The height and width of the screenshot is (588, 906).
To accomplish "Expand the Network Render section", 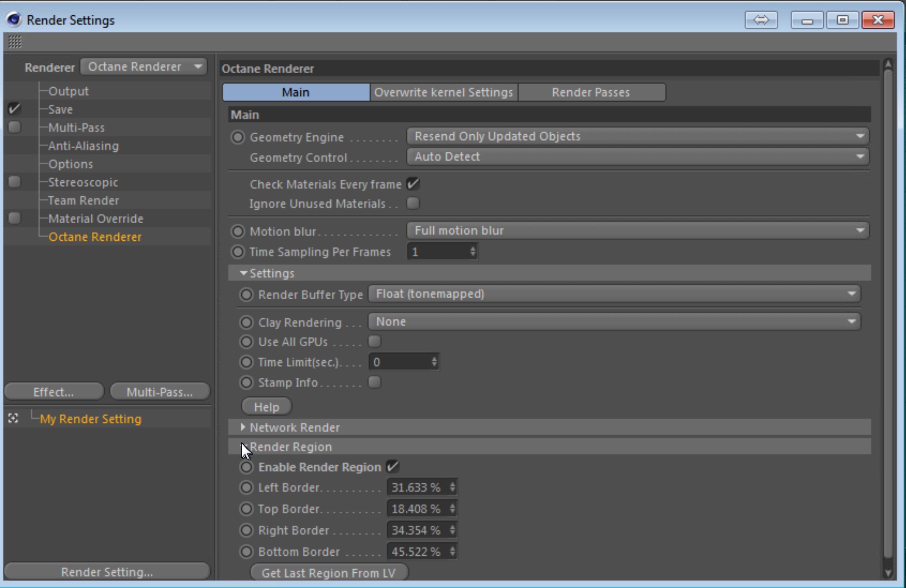I will pyautogui.click(x=243, y=427).
